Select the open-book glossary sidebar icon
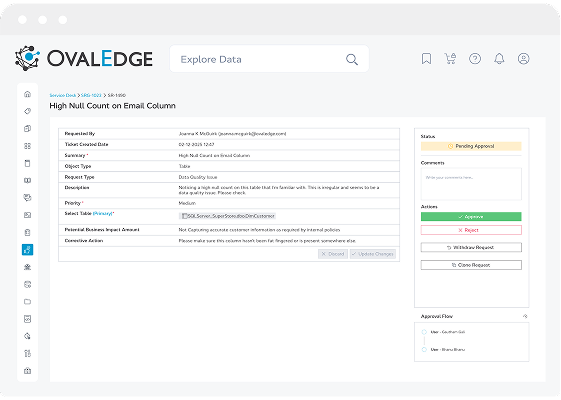Viewport: 561px width, 400px height. point(28,180)
